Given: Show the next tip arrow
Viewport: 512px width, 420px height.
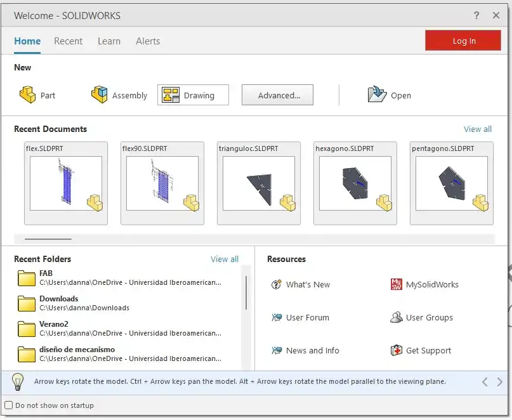Looking at the screenshot, I should coord(499,382).
